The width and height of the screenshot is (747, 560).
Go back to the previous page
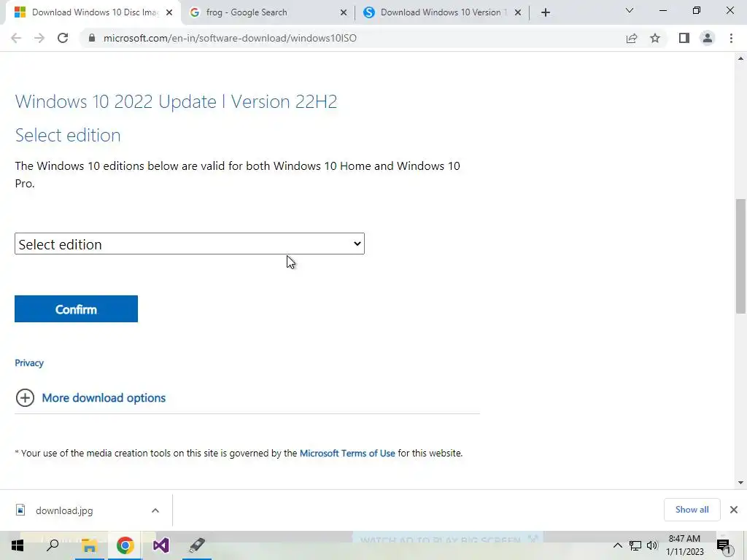click(x=16, y=38)
